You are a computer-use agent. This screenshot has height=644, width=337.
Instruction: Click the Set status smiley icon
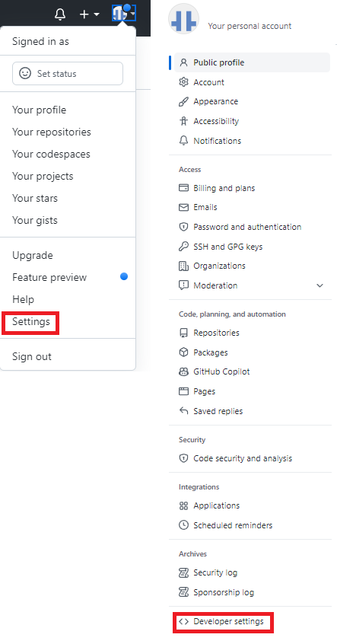25,74
